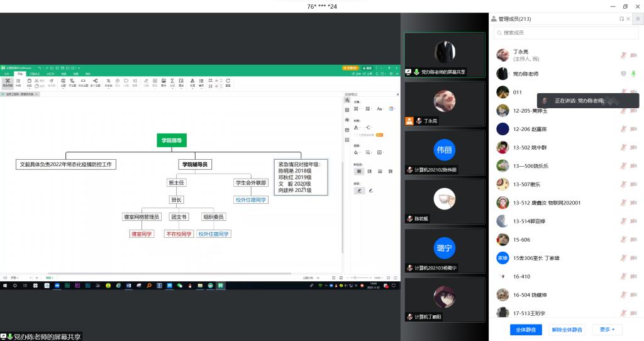Select the 伟丽 video thumbnail
Screen dimensions: 644x341
(x=444, y=153)
